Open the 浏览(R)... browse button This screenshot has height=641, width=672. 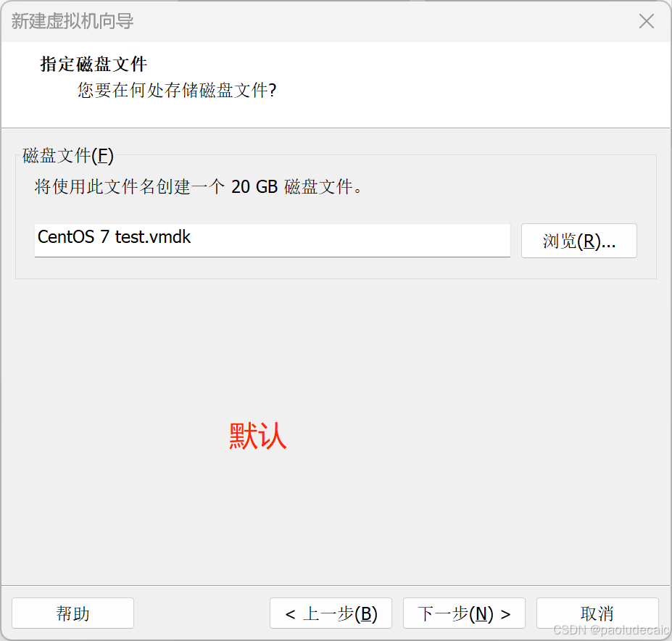[x=579, y=241]
